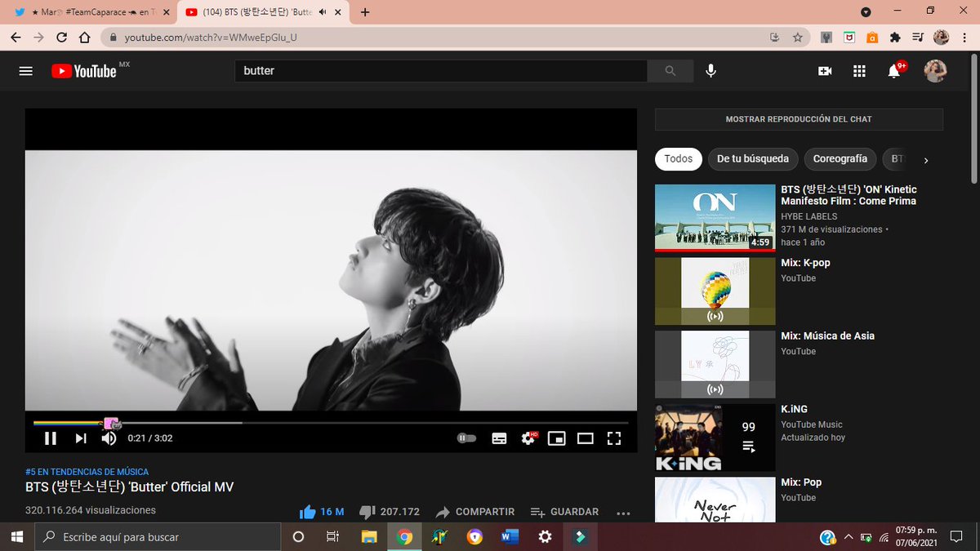Open the K.iNG playlist thumbnail

point(715,438)
